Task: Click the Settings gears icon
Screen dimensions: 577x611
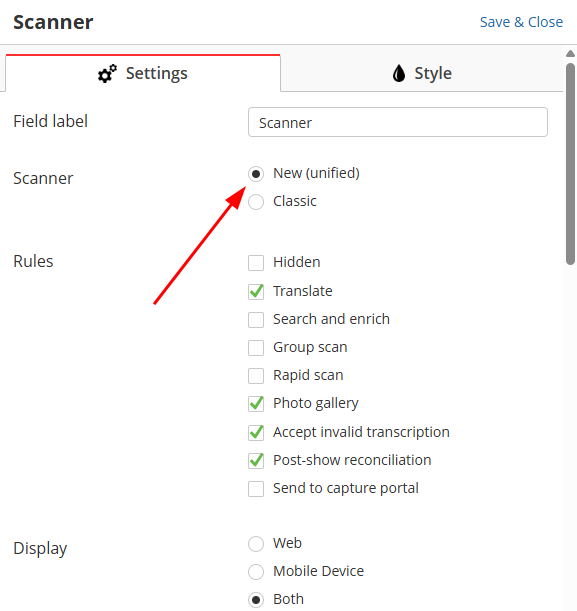Action: click(107, 73)
